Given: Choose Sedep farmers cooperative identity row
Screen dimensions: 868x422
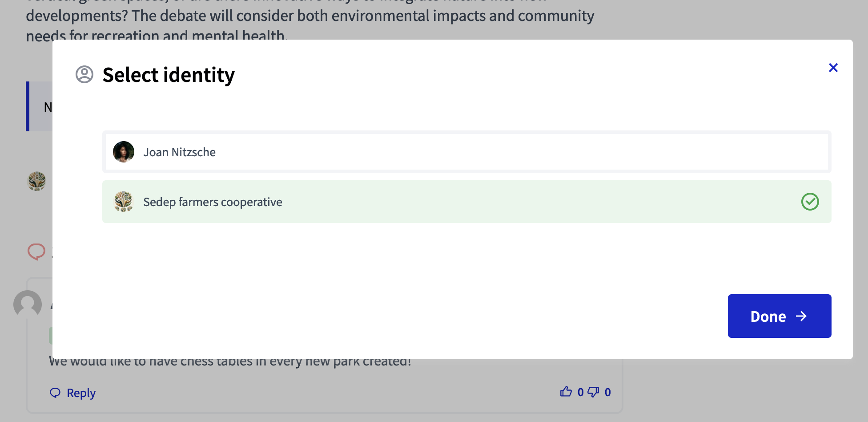Looking at the screenshot, I should point(466,202).
